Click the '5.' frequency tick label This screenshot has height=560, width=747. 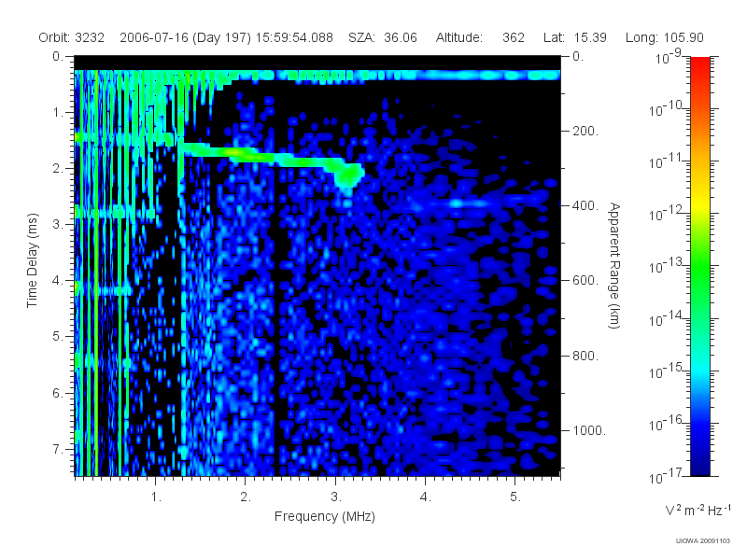pyautogui.click(x=515, y=497)
